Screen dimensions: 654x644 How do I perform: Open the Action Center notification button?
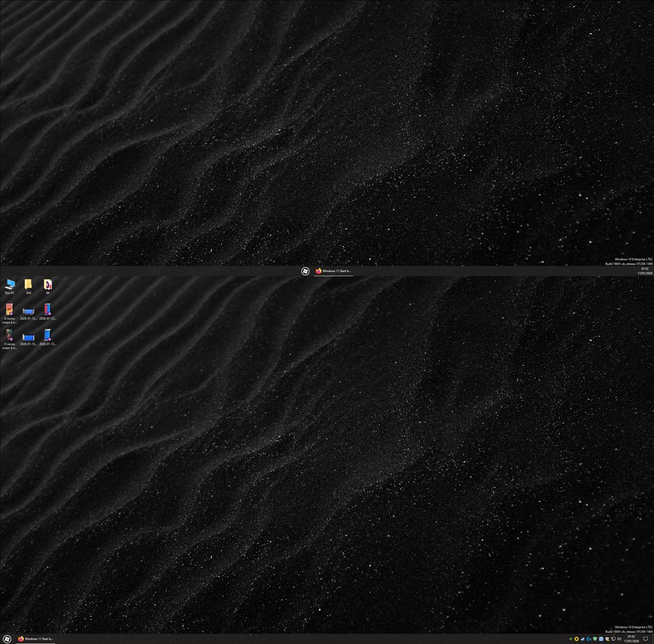click(x=645, y=639)
